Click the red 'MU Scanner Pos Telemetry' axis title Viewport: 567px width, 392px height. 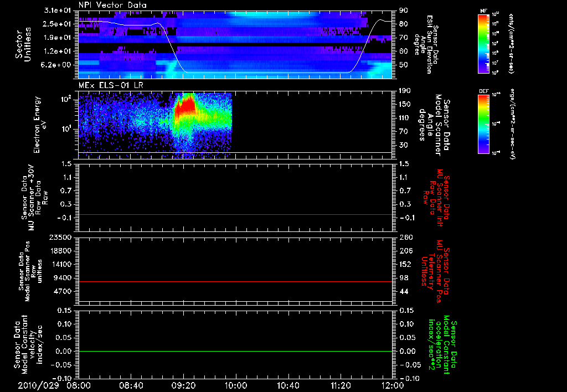[435, 271]
